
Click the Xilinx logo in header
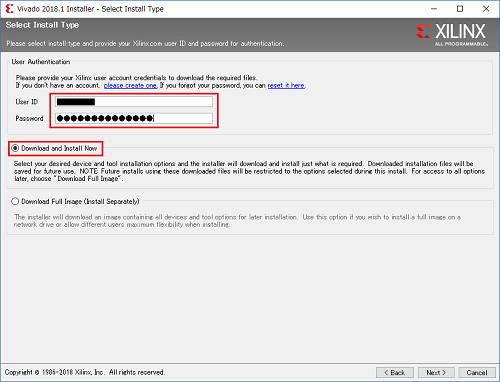pos(452,34)
